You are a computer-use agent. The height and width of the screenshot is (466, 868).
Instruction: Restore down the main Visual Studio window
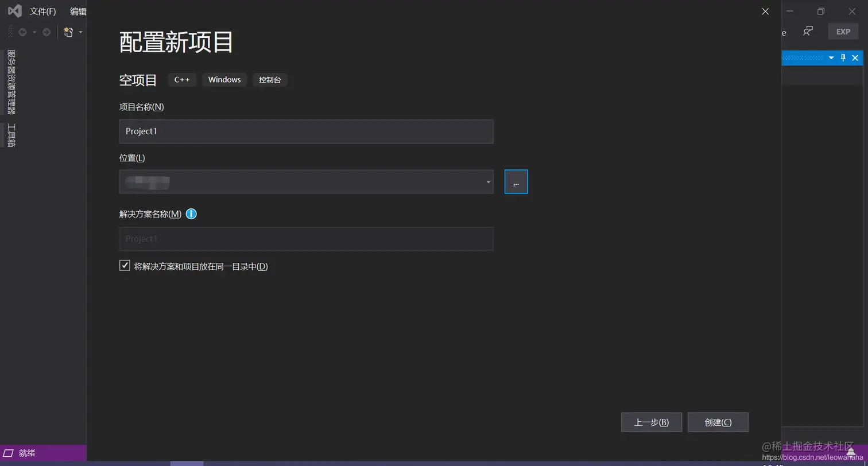pyautogui.click(x=821, y=11)
